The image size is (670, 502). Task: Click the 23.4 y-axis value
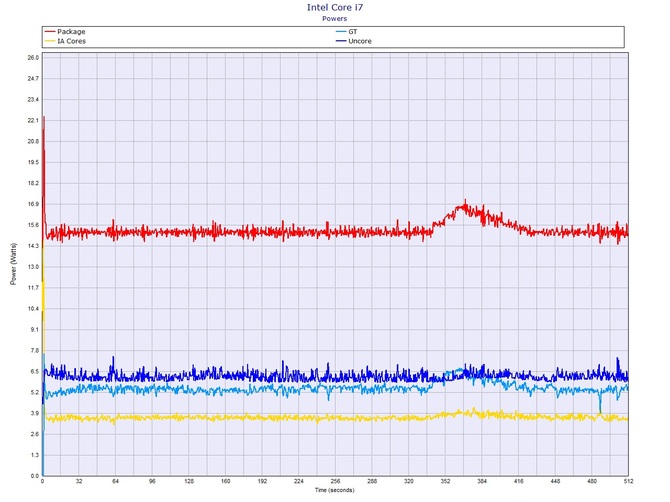[33, 100]
